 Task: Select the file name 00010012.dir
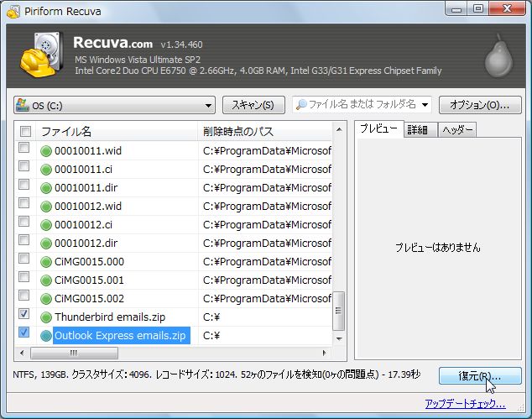86,244
